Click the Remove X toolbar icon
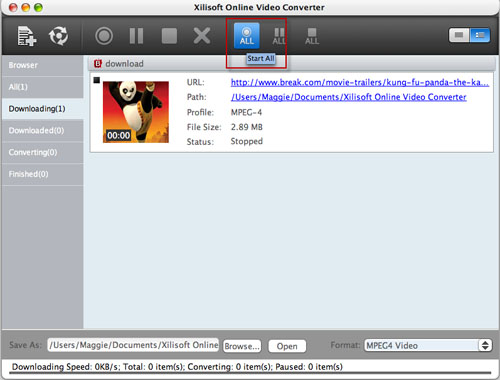 202,36
